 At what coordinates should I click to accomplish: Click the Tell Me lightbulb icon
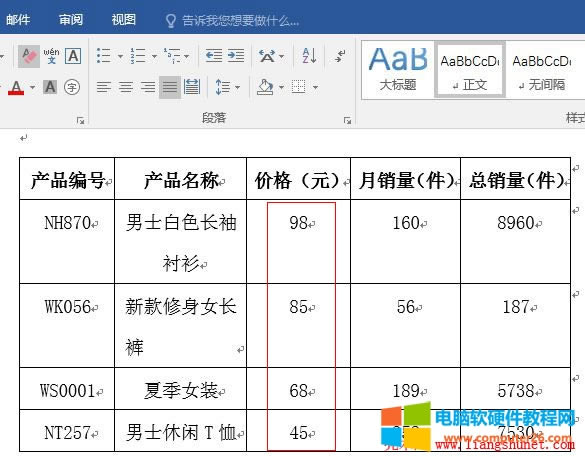coord(171,21)
